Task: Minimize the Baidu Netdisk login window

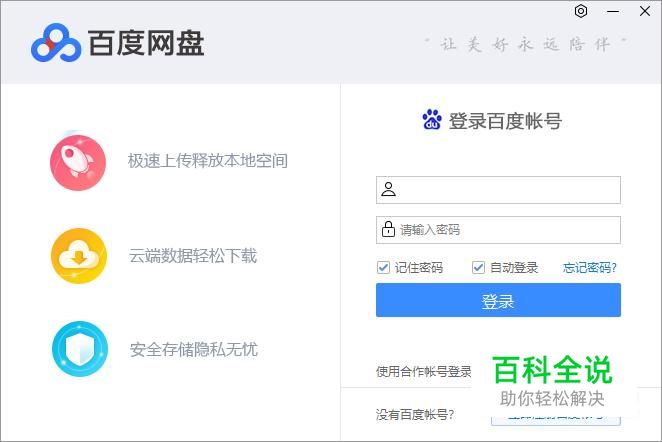Action: (612, 11)
